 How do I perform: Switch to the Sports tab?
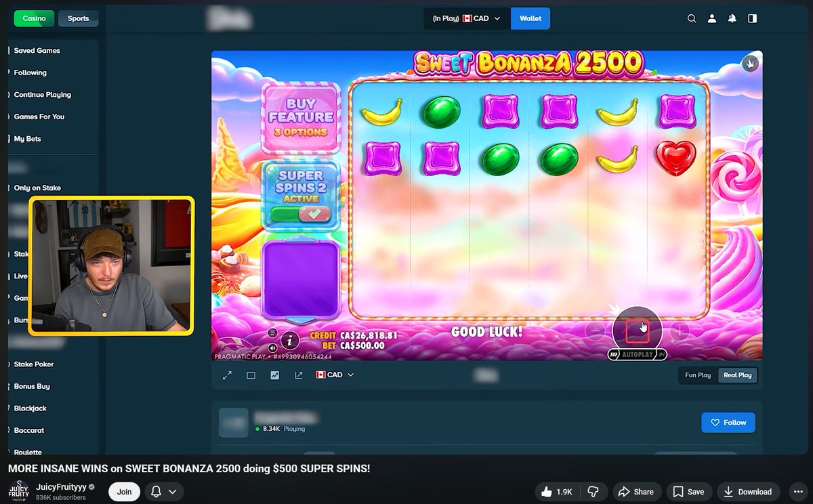pos(78,18)
